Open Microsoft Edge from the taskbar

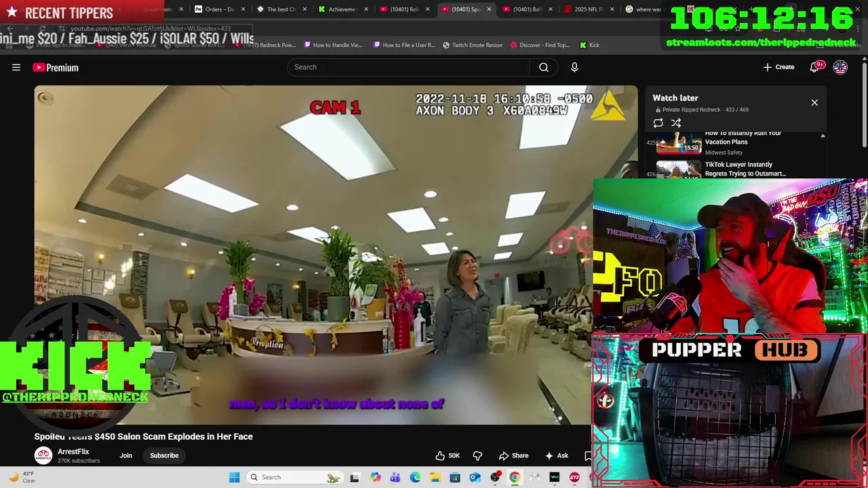[x=415, y=477]
